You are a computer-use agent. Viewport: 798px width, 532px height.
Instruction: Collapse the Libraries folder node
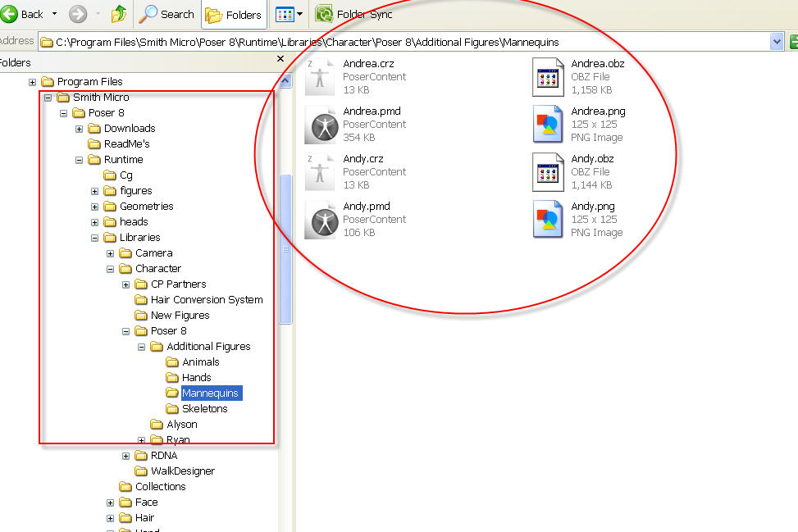pyautogui.click(x=94, y=238)
